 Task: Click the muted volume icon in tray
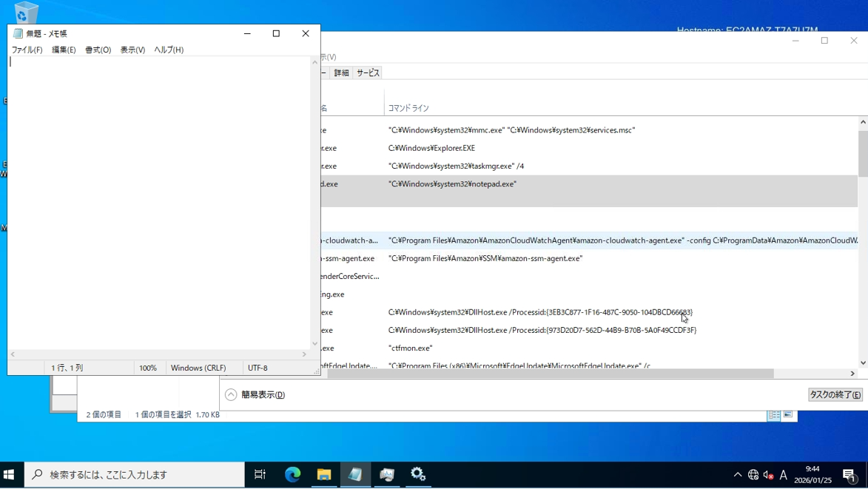click(x=768, y=475)
